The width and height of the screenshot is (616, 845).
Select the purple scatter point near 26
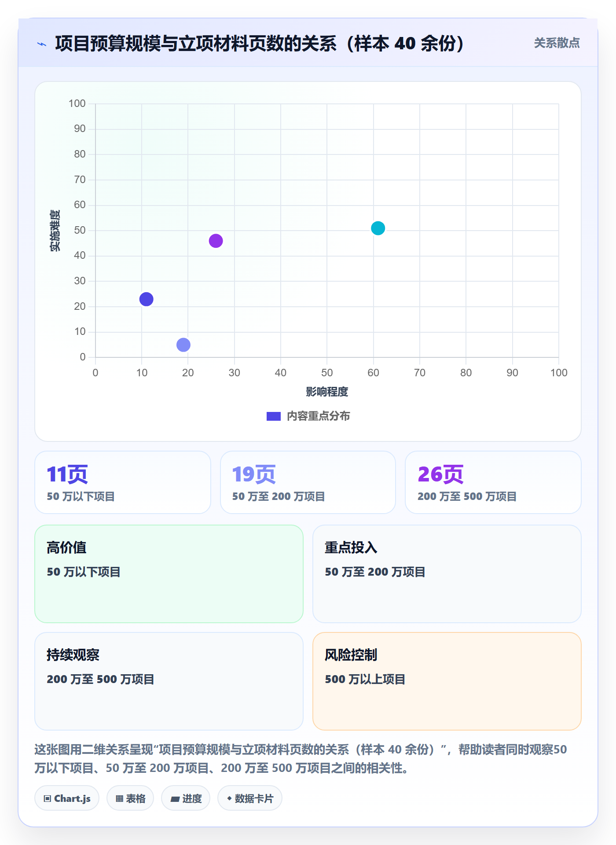click(216, 241)
